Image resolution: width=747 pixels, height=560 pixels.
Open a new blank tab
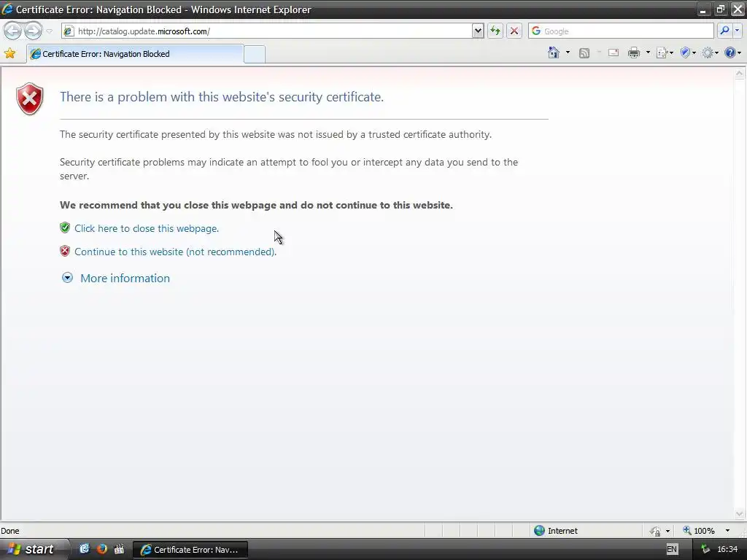[255, 54]
